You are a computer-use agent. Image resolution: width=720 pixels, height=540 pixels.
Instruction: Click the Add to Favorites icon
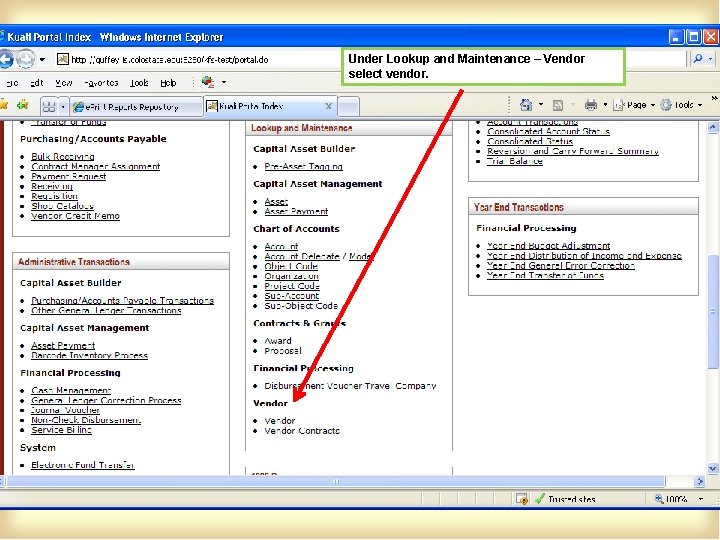22,105
